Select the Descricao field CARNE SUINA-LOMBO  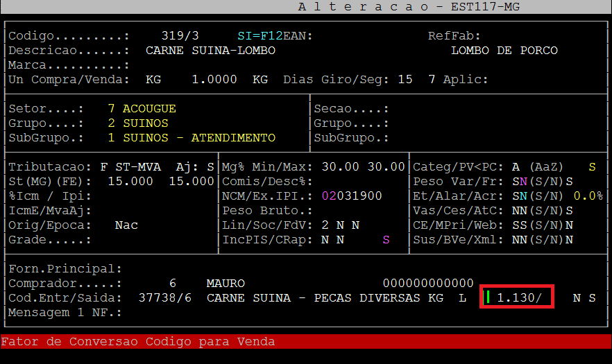tap(210, 51)
